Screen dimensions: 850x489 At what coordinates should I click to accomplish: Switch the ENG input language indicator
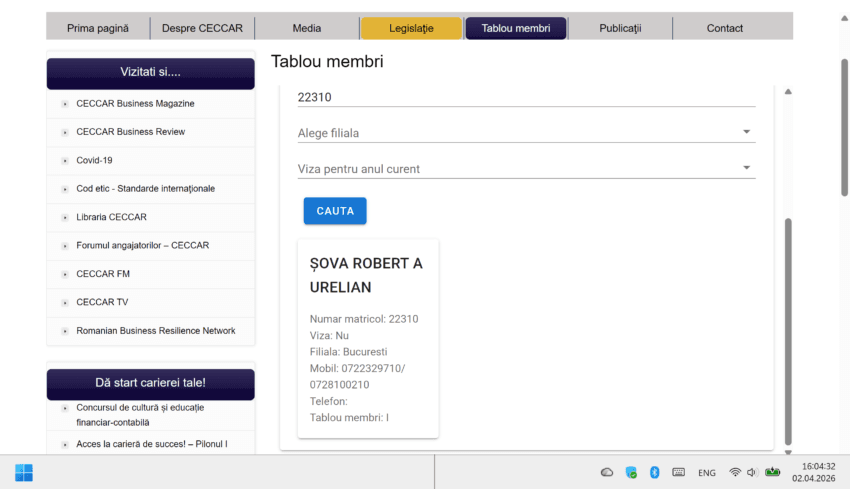pyautogui.click(x=706, y=472)
